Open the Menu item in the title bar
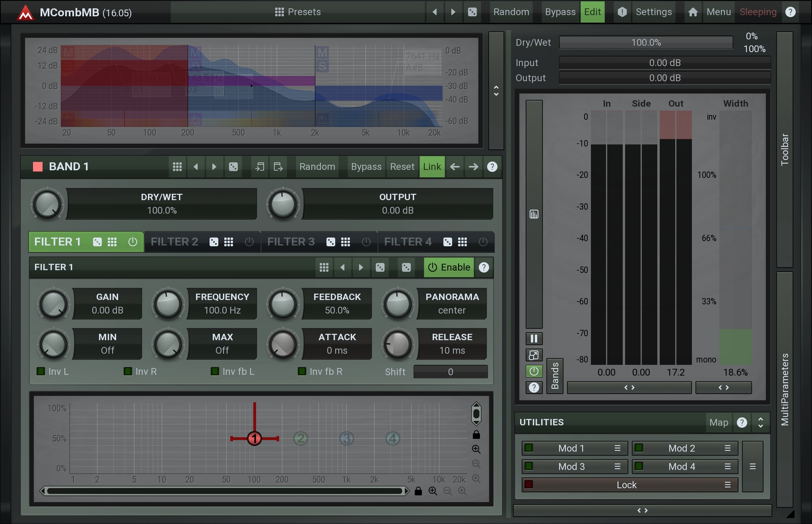812x524 pixels. point(719,12)
